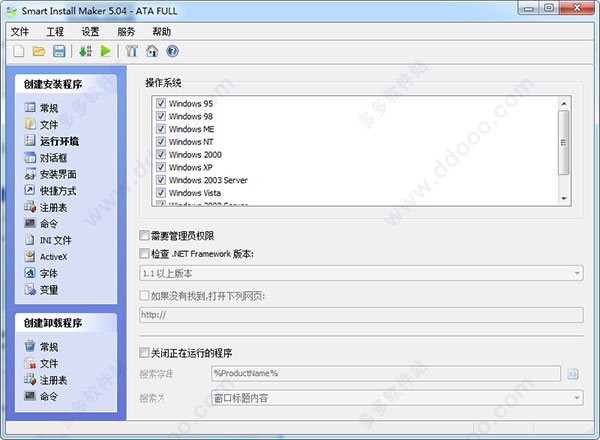Click the variable button beside %ProductName% field
This screenshot has height=440, width=600.
point(573,374)
